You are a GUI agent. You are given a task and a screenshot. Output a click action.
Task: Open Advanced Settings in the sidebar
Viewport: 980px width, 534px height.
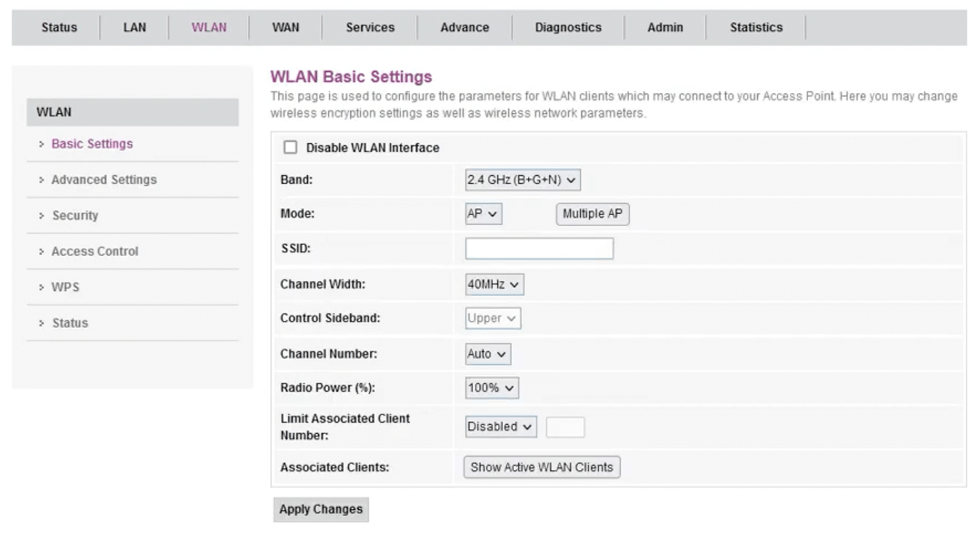104,180
